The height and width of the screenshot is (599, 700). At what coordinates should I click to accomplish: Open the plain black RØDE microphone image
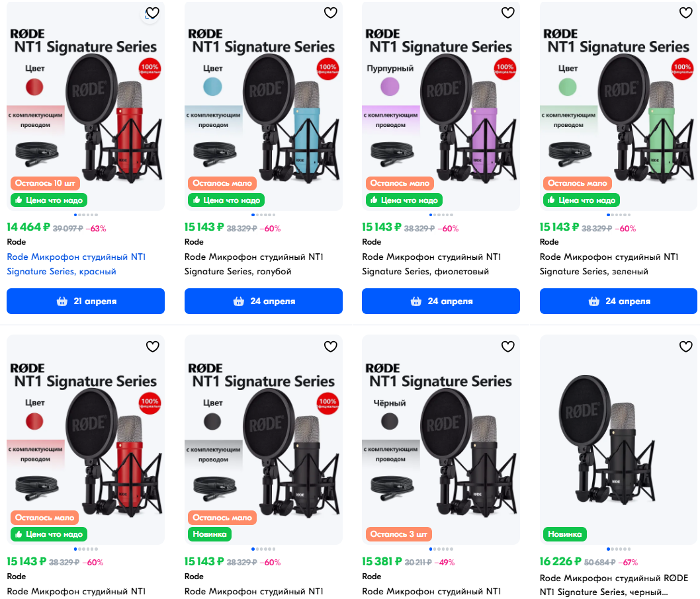[x=619, y=439]
